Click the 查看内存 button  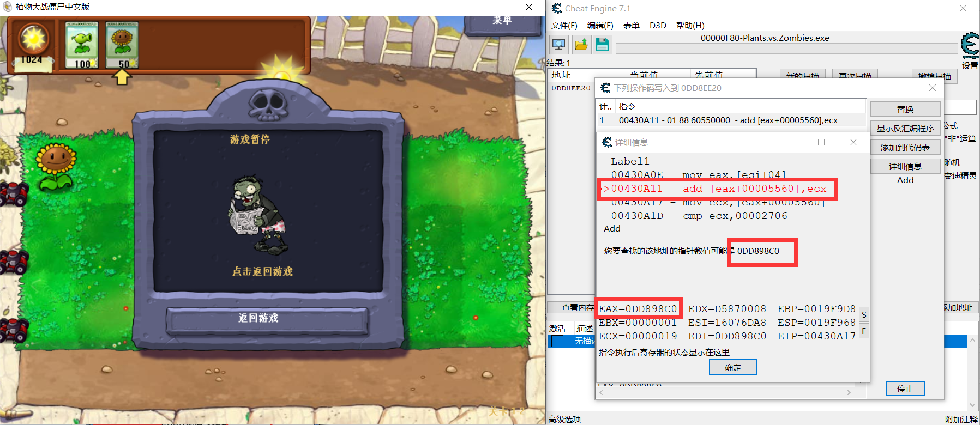click(x=572, y=308)
